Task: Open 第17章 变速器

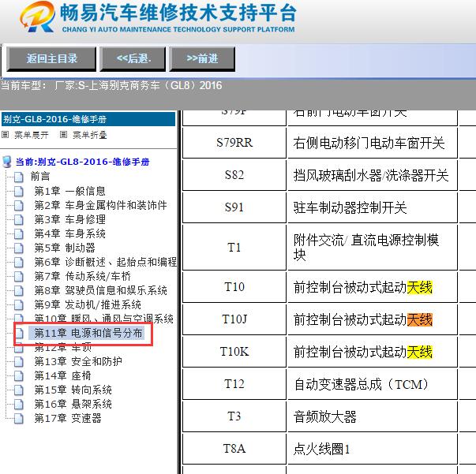Action: click(x=68, y=419)
